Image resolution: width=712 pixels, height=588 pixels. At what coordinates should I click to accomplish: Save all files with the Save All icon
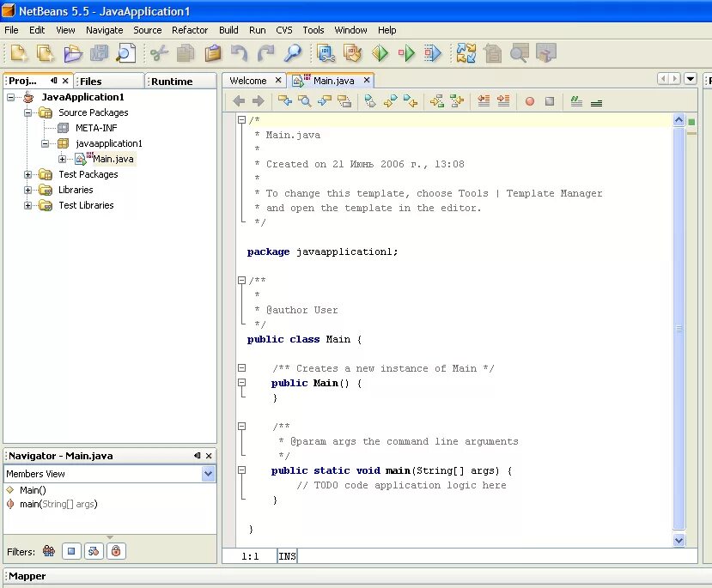click(x=100, y=53)
